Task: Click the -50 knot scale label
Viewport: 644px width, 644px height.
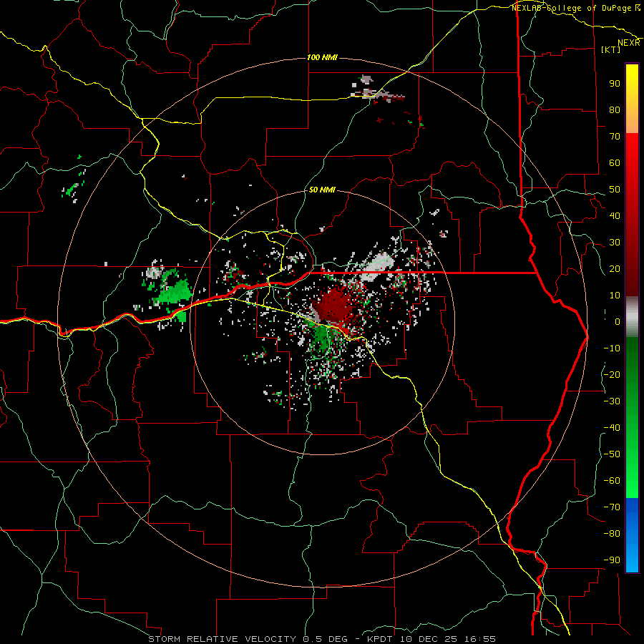Action: (x=612, y=454)
